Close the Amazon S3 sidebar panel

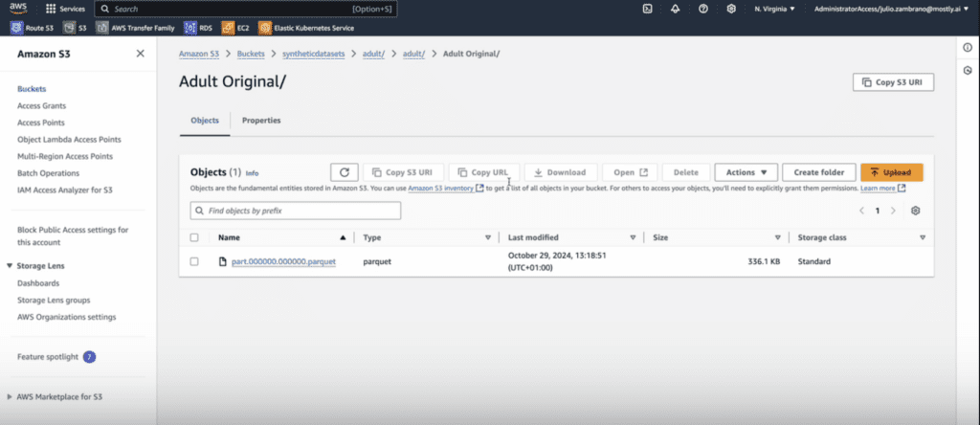click(141, 54)
